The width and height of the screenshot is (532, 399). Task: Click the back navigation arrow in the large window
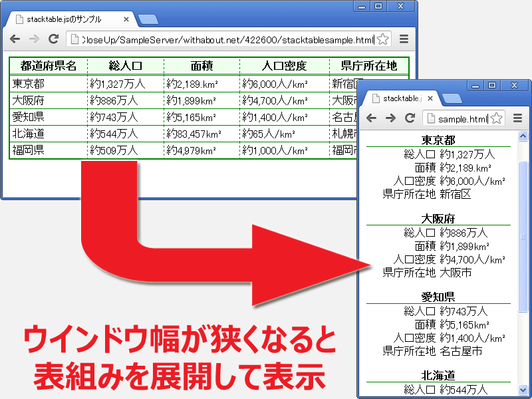click(15, 38)
